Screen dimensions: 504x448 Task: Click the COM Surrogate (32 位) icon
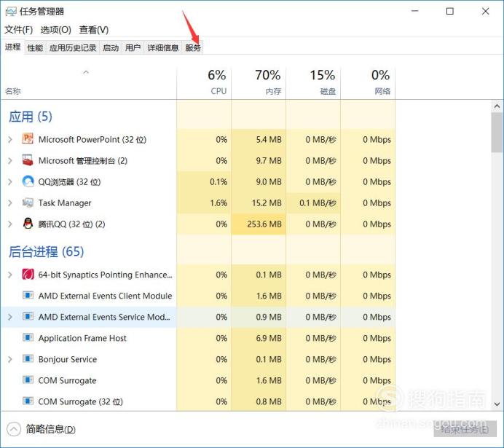pyautogui.click(x=28, y=401)
